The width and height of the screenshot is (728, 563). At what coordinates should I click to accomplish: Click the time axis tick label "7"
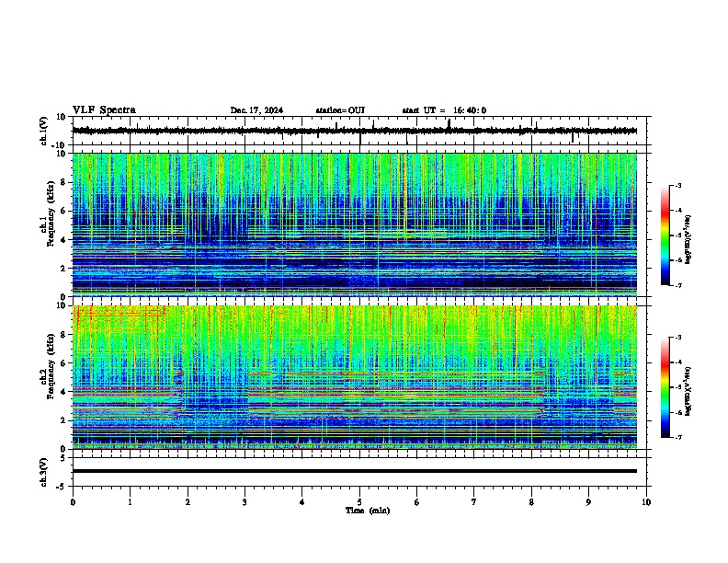[x=474, y=502]
